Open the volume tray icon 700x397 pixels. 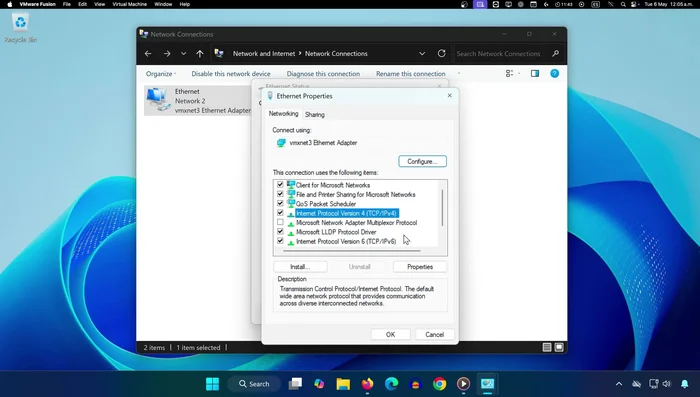pos(667,384)
